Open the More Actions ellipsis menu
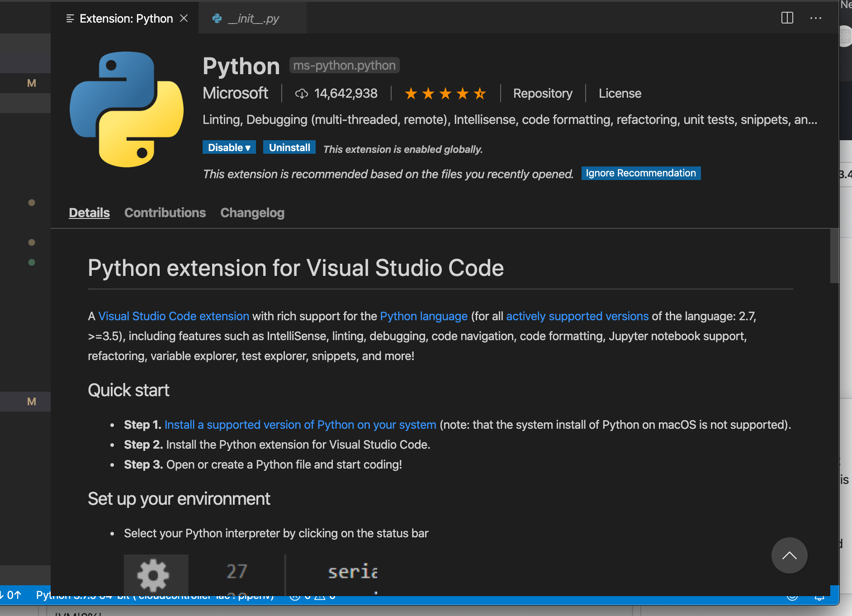Viewport: 852px width, 616px height. click(815, 18)
